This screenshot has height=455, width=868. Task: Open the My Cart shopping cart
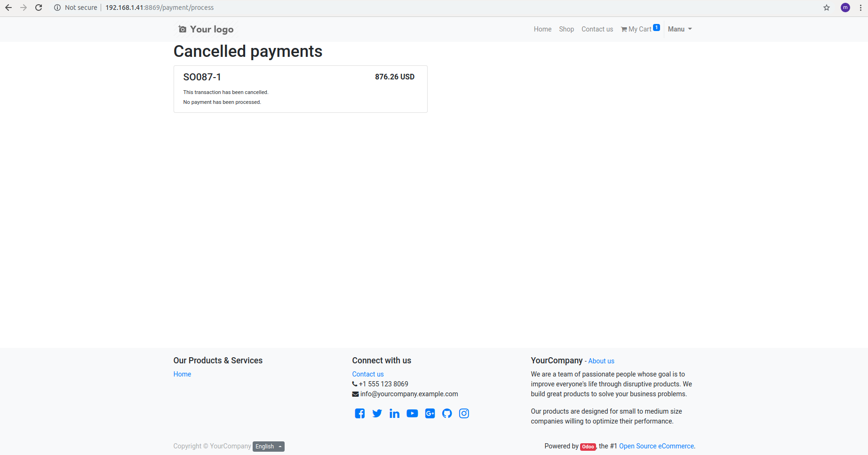(640, 29)
